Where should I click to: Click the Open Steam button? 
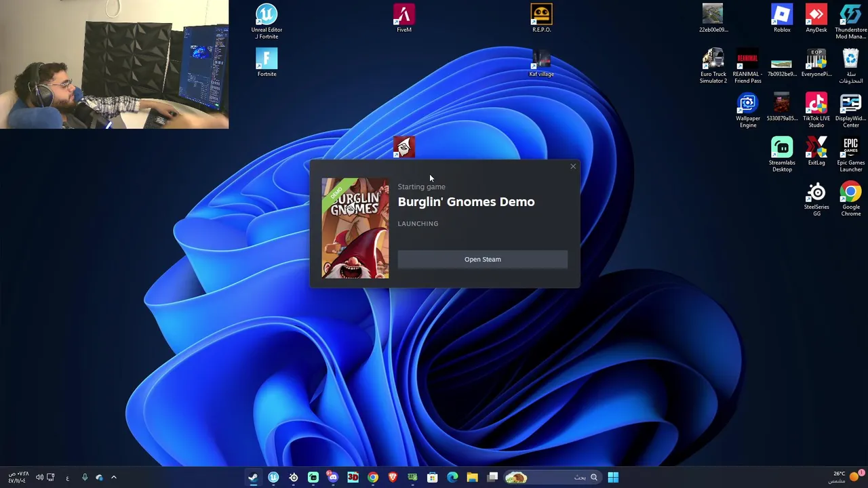(x=482, y=259)
